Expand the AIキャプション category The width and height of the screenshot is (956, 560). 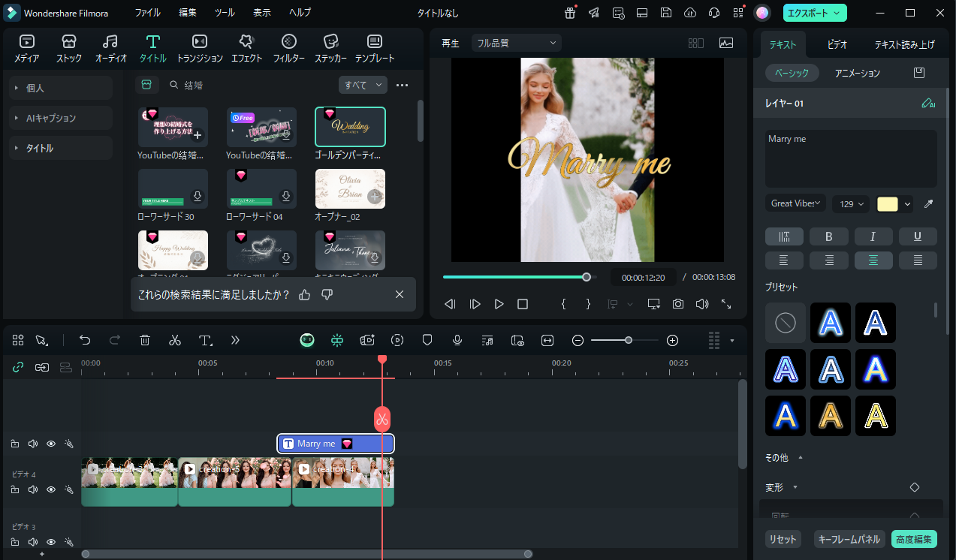point(61,118)
